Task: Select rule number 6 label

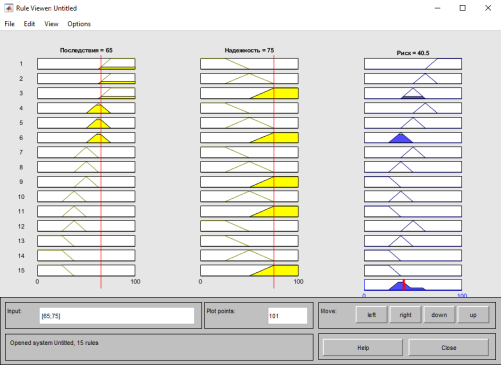Action: tap(21, 138)
